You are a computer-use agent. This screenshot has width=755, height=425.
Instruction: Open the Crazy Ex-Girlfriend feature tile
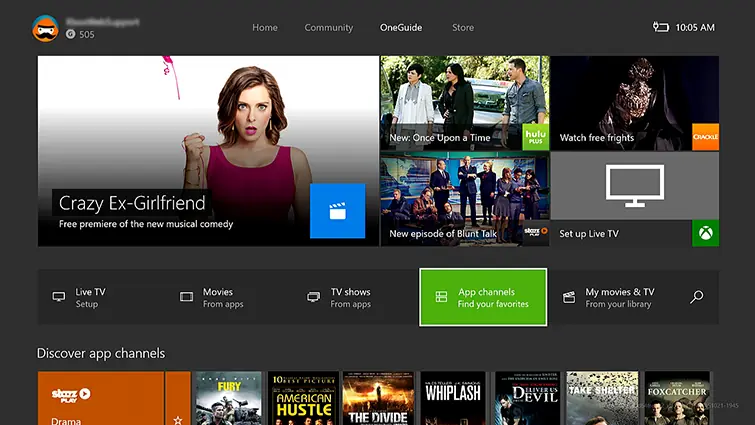click(208, 151)
